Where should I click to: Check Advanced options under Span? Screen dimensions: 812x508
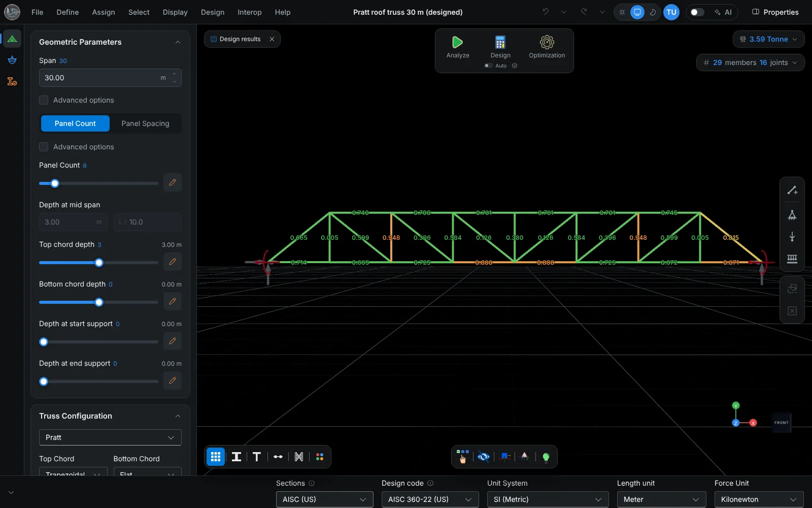pyautogui.click(x=44, y=100)
